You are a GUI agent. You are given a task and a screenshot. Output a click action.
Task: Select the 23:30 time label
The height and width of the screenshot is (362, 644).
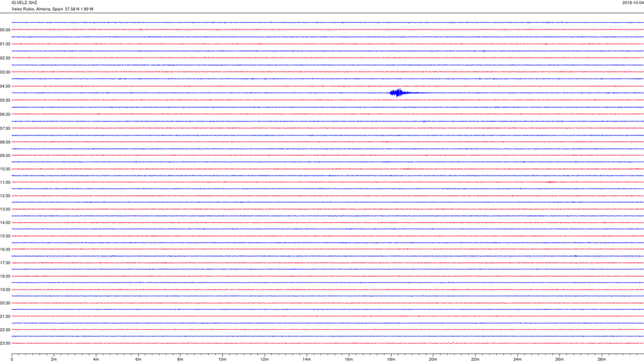coord(5,343)
